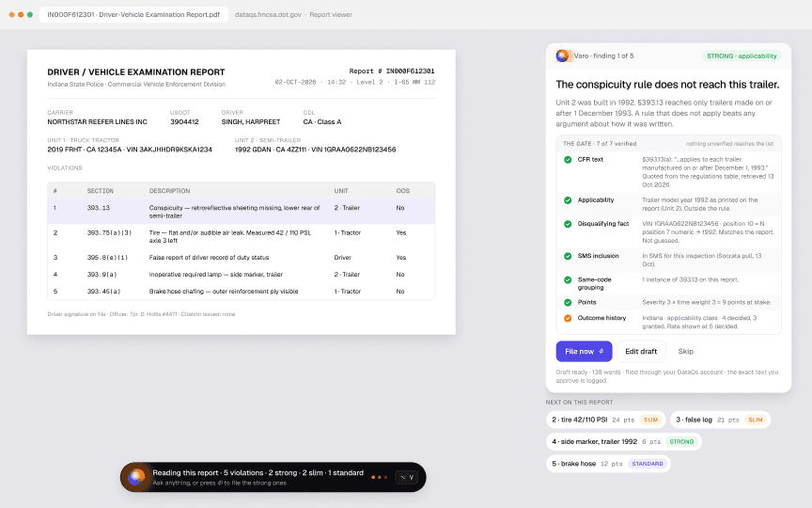Select violation row 1 Conspicuity 393.13
This screenshot has height=508, width=812.
tap(242, 212)
